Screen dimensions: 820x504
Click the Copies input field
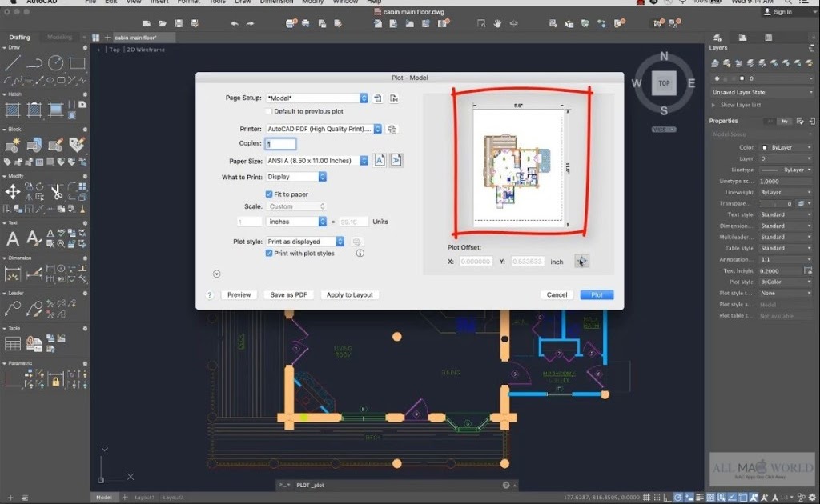click(279, 144)
